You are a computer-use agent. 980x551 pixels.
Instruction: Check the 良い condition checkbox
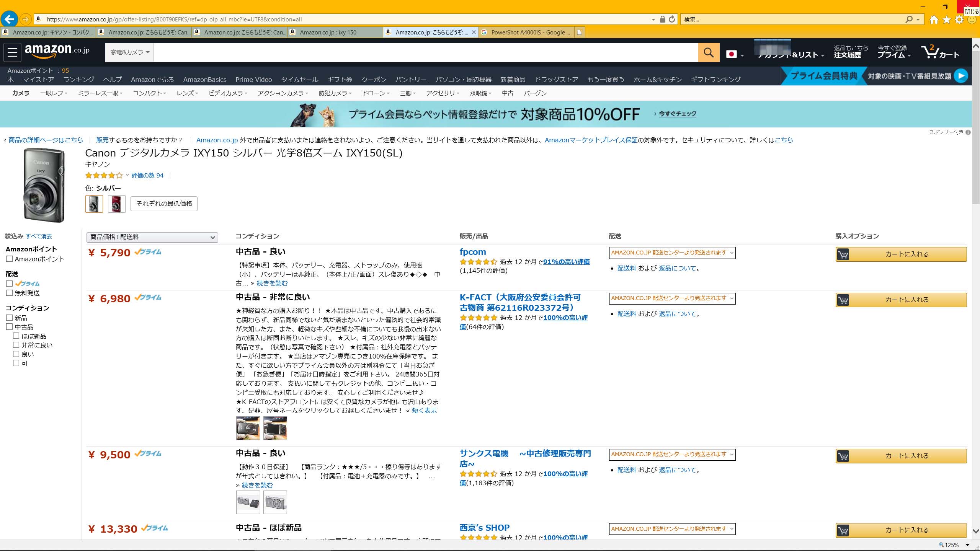tap(16, 354)
